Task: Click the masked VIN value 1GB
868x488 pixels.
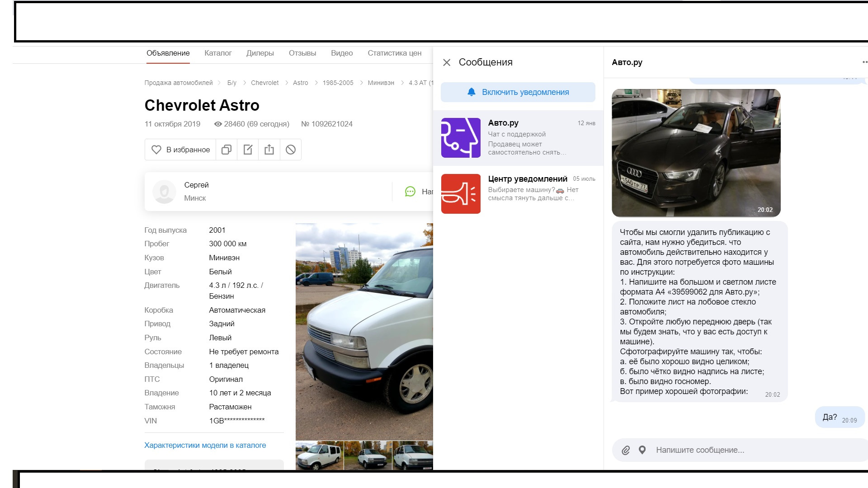Action: pos(237,421)
